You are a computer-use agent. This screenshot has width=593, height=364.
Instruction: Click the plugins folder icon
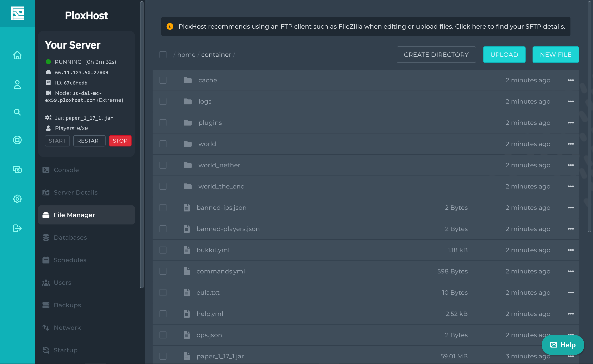pyautogui.click(x=187, y=123)
